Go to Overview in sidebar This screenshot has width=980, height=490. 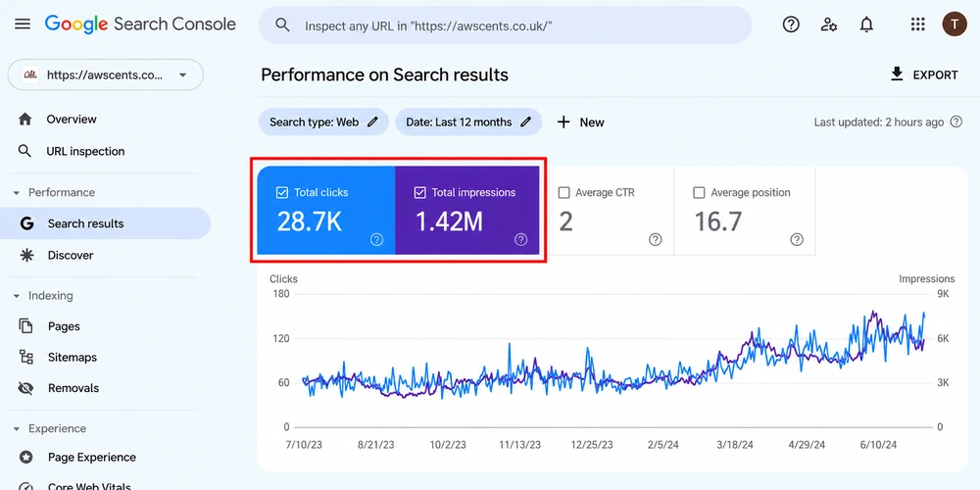72,120
